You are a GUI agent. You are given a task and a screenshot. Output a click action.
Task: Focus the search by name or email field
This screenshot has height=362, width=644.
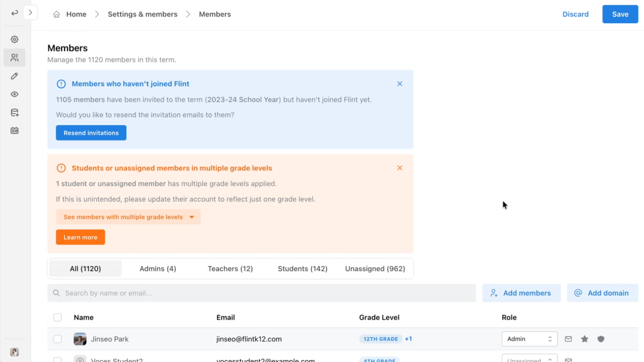(262, 293)
